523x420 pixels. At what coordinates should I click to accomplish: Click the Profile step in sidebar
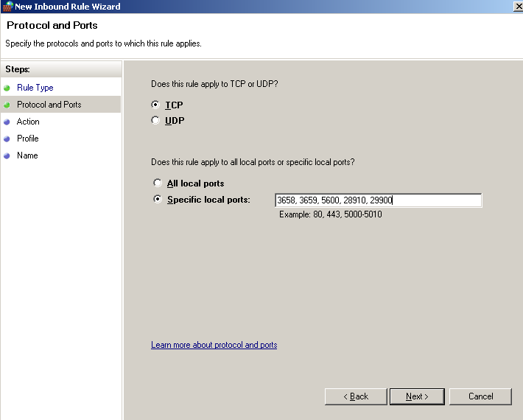[28, 139]
